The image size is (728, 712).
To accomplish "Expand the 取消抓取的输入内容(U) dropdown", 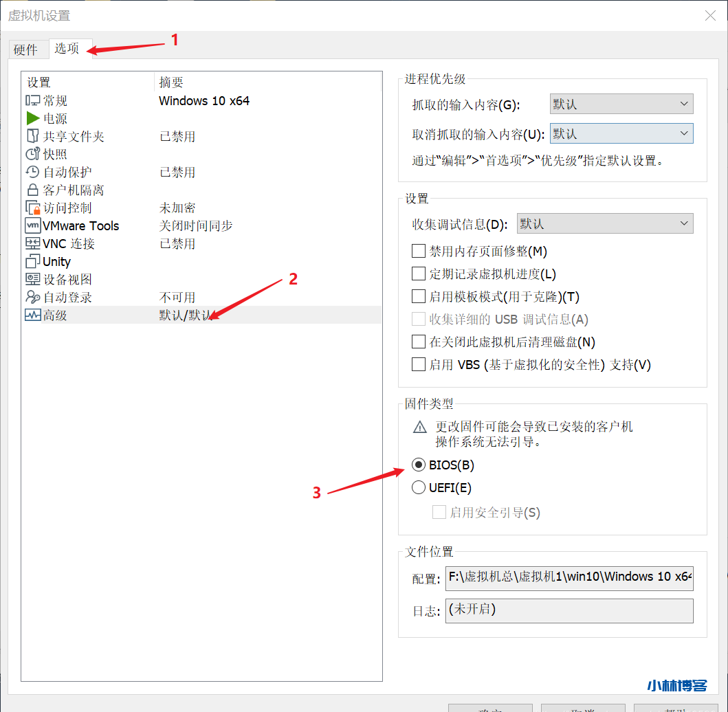I will pos(621,133).
